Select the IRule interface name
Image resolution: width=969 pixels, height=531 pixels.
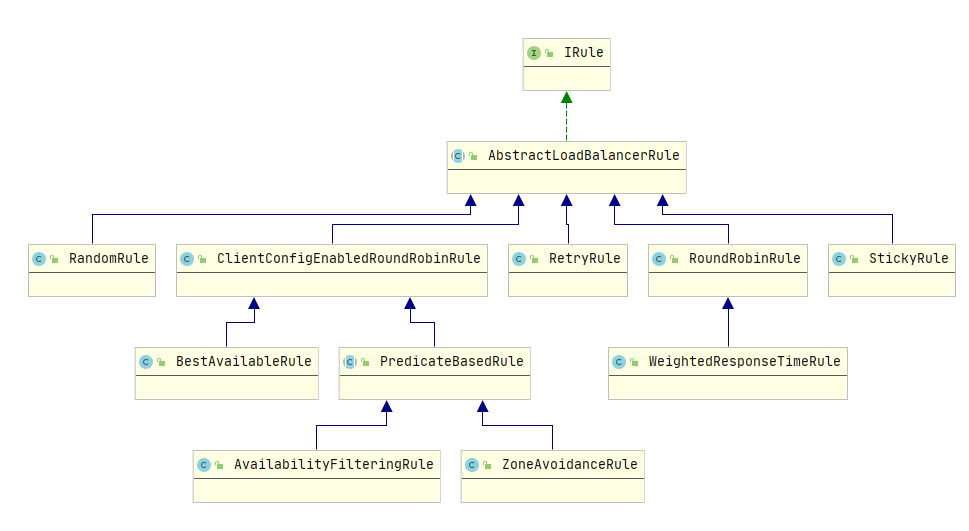click(583, 53)
